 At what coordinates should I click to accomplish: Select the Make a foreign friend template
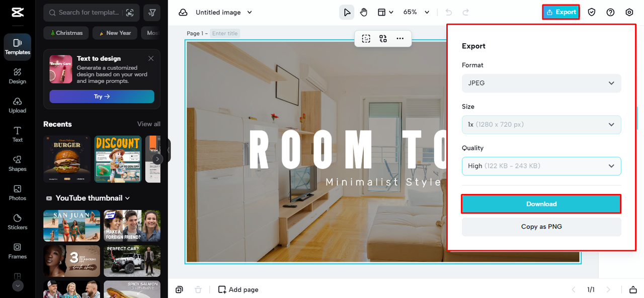132,226
